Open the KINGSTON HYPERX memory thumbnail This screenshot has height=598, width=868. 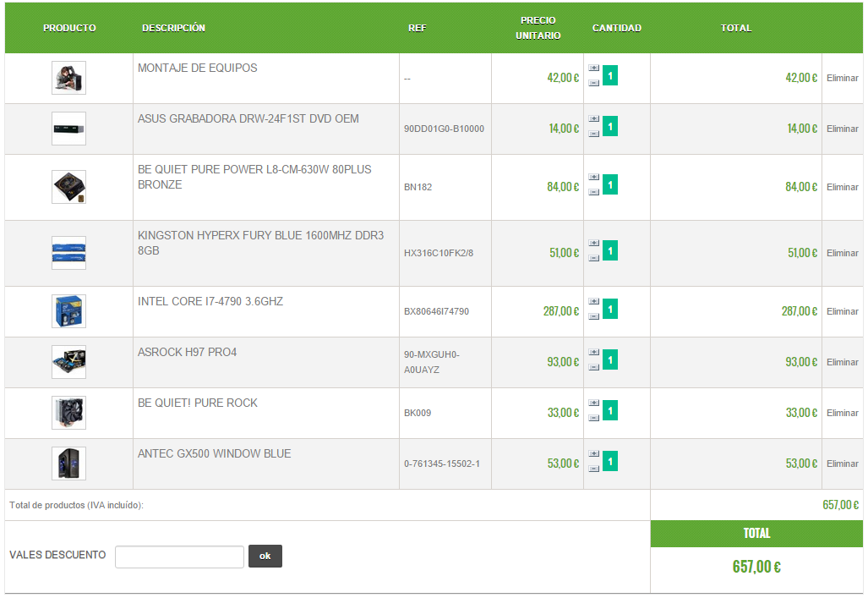tap(68, 253)
